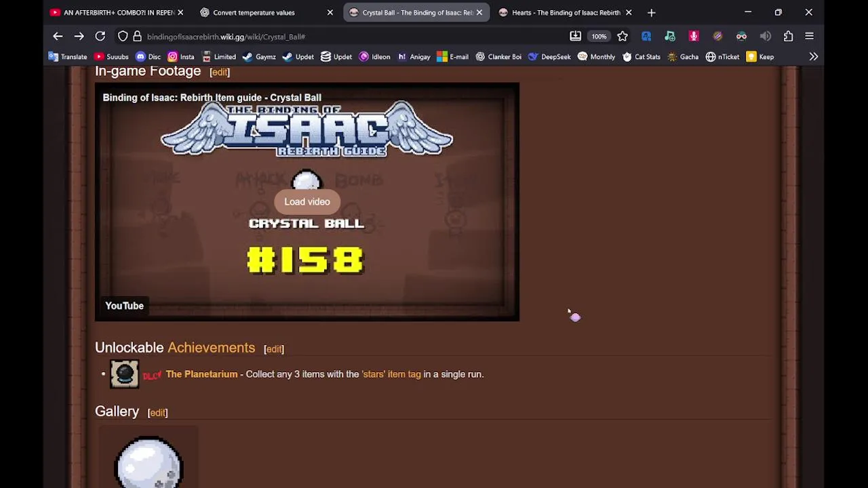The image size is (868, 488).
Task: Open the tracking protection shield icon
Action: point(123,36)
